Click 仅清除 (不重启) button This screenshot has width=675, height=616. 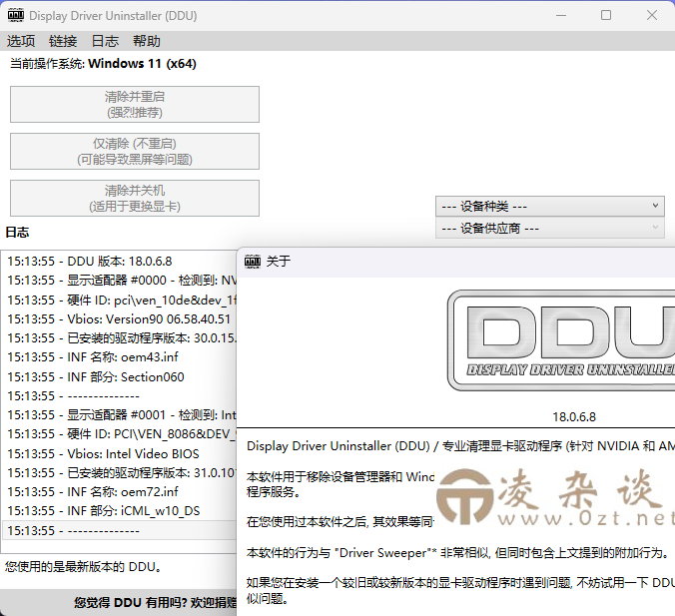click(x=135, y=151)
